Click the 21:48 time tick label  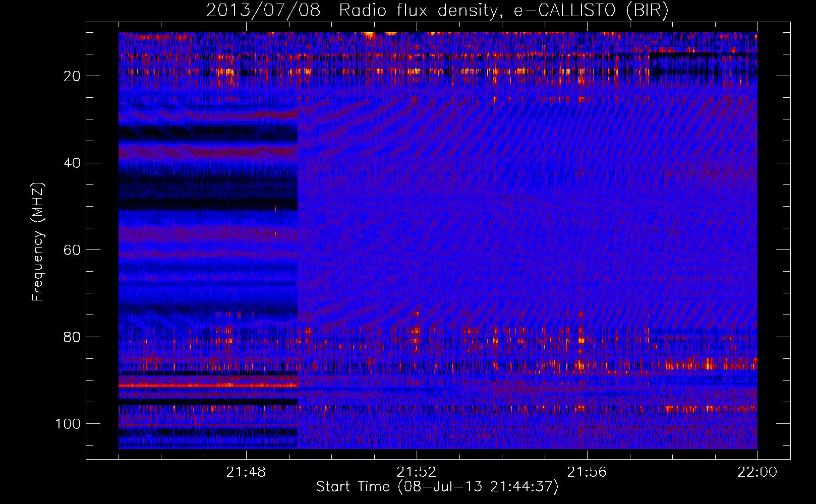[246, 472]
